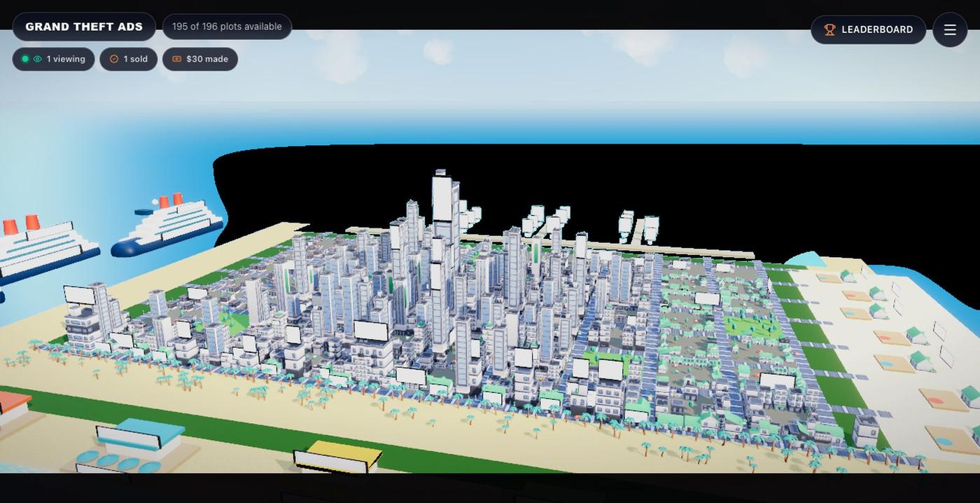Viewport: 980px width, 503px height.
Task: Select the tallest skyscraper in the city
Action: [x=444, y=210]
